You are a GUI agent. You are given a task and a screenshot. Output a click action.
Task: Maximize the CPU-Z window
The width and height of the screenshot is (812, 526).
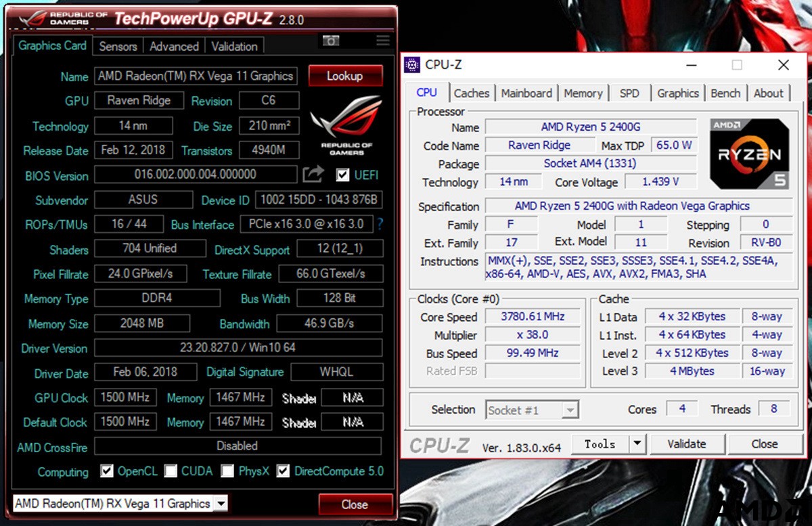click(737, 65)
